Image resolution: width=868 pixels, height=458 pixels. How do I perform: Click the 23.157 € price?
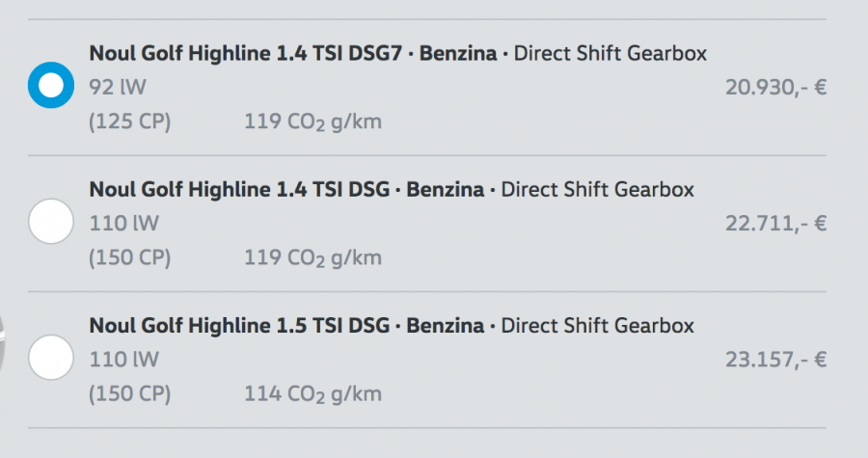tap(775, 360)
